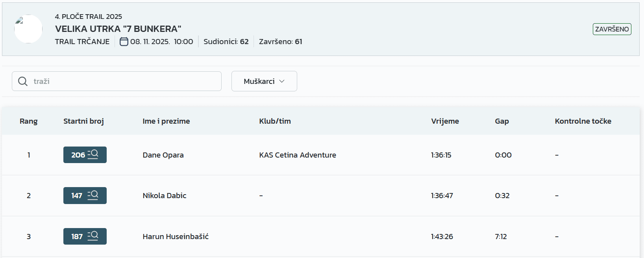This screenshot has height=258, width=644.
Task: Click the Vrijeme column header
Action: (x=445, y=121)
